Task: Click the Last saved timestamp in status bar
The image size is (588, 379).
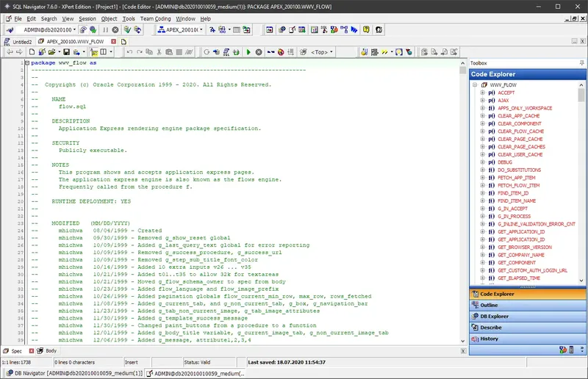Action: (287, 363)
